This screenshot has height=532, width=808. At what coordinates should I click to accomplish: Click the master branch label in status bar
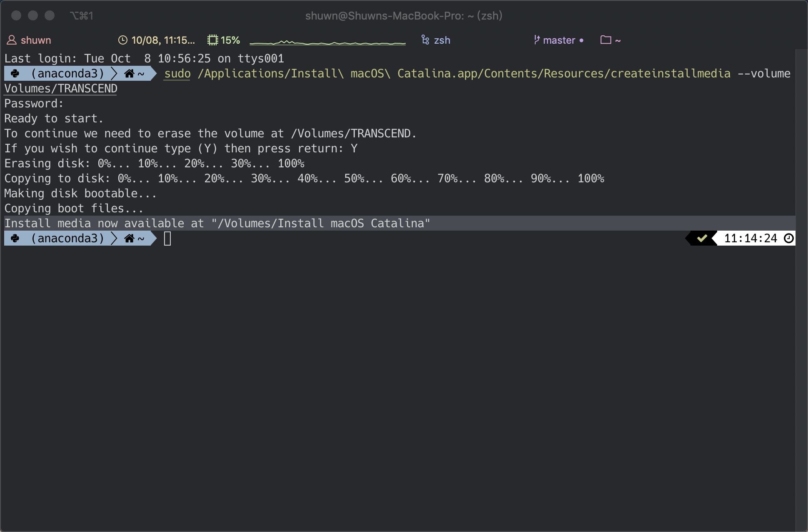coord(559,40)
